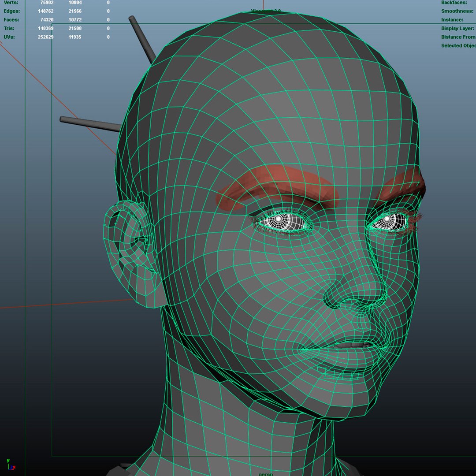Click the Display Layer label in the HUD
This screenshot has height=476, width=476.
(458, 28)
